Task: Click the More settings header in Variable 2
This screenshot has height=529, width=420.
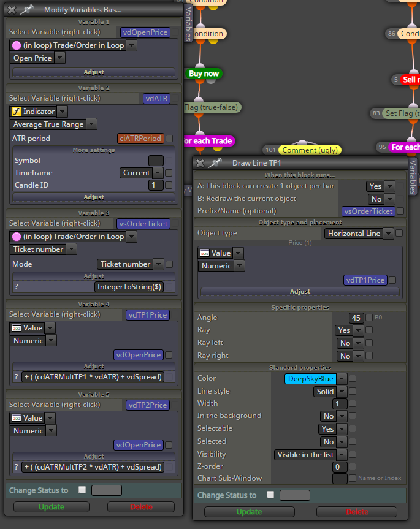Action: coord(94,150)
